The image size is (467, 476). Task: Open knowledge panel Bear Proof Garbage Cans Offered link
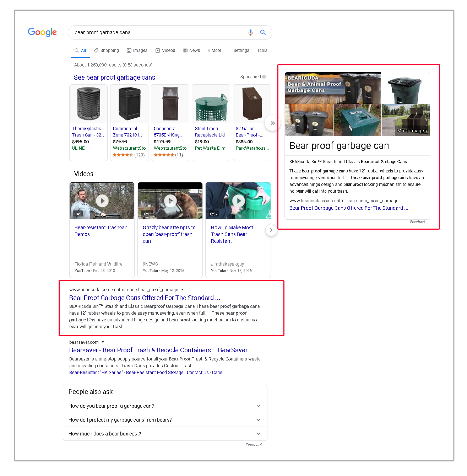(x=349, y=208)
